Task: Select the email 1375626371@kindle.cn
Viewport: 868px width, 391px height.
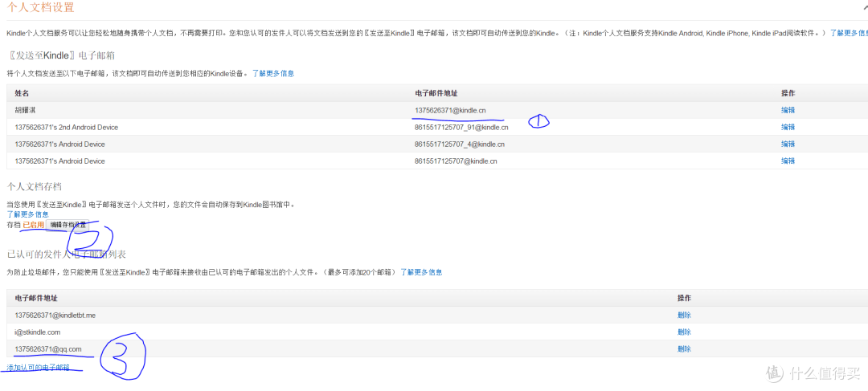Action: coord(450,111)
